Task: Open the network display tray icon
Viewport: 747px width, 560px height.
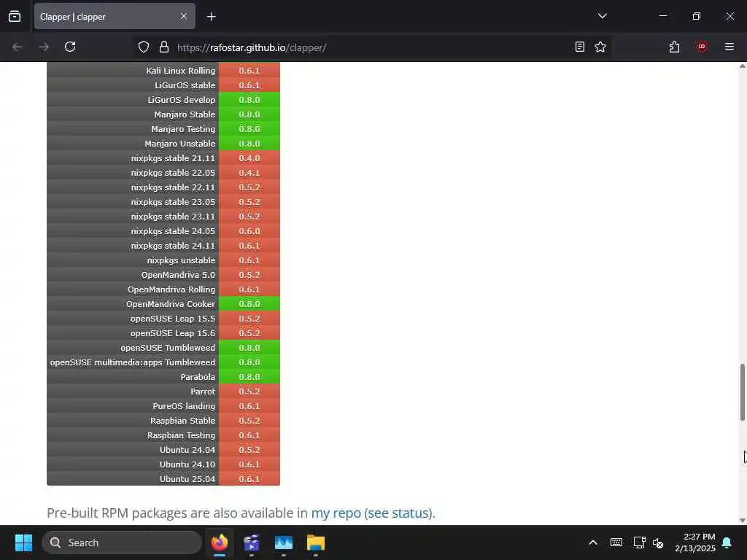Action: 639,542
